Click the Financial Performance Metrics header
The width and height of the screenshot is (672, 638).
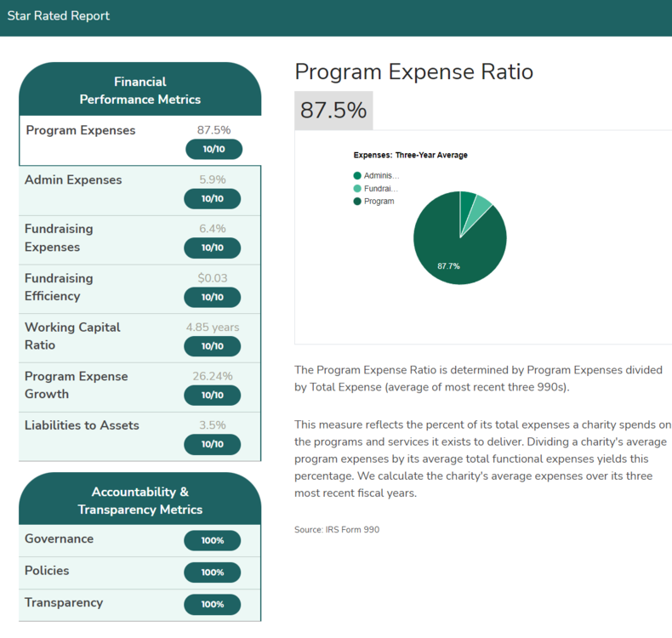140,91
